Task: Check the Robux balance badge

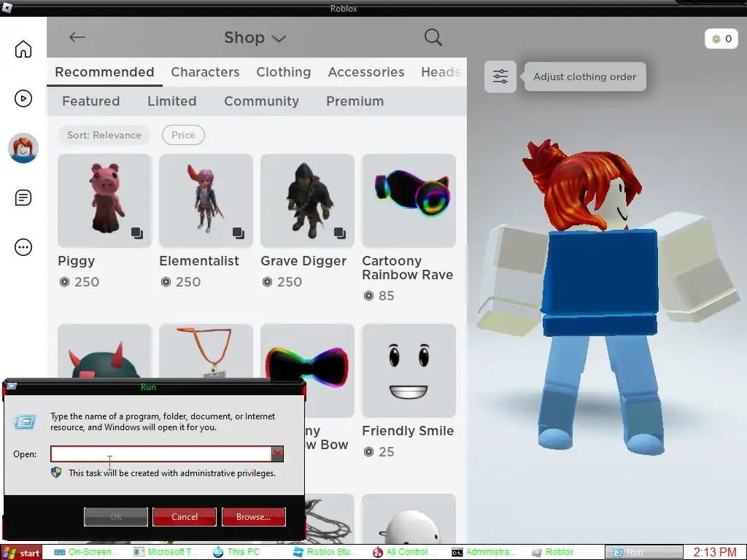Action: tap(721, 39)
